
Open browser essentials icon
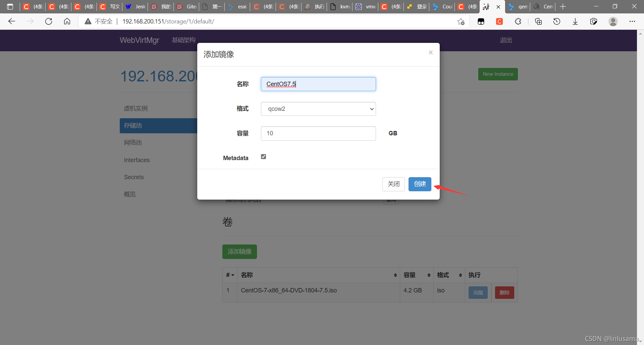(594, 21)
